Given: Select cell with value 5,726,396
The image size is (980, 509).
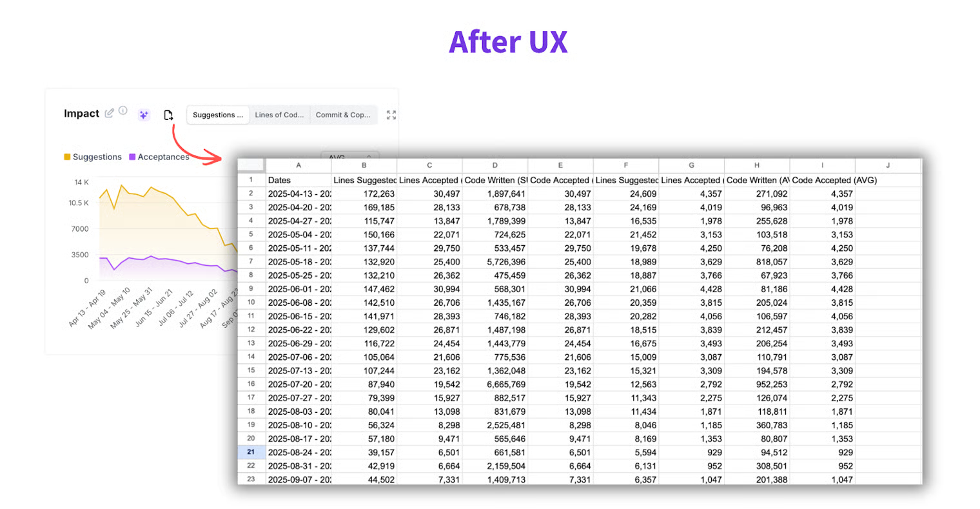Looking at the screenshot, I should coord(495,262).
